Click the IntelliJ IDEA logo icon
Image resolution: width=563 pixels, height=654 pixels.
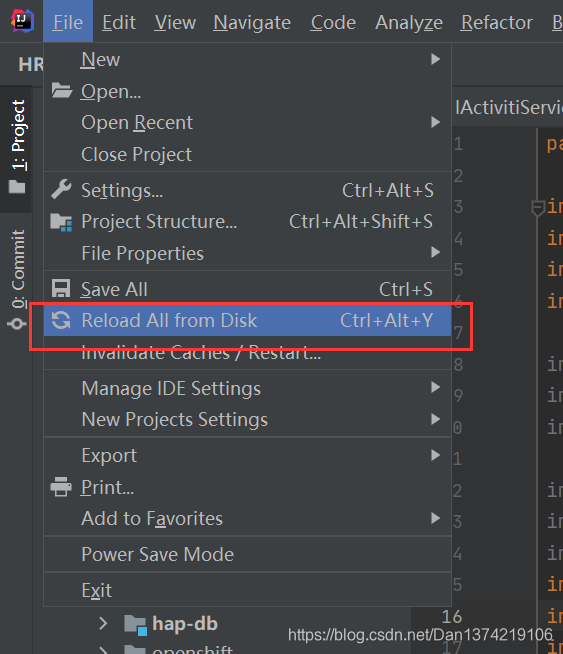pyautogui.click(x=22, y=21)
